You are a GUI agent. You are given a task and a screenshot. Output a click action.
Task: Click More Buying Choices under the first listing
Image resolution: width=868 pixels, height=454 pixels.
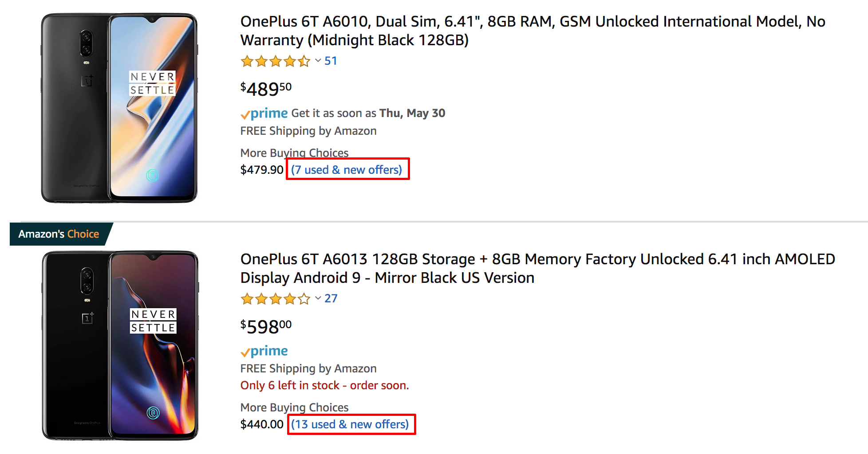[x=294, y=153]
